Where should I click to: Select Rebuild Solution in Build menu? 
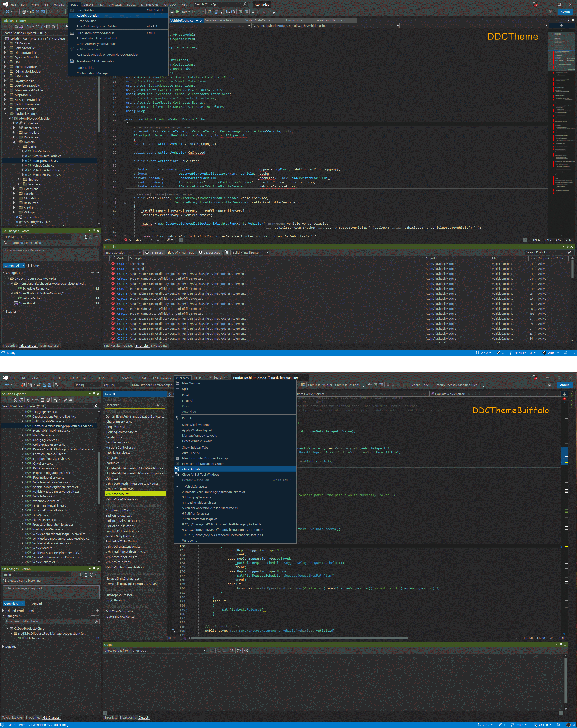pyautogui.click(x=118, y=16)
